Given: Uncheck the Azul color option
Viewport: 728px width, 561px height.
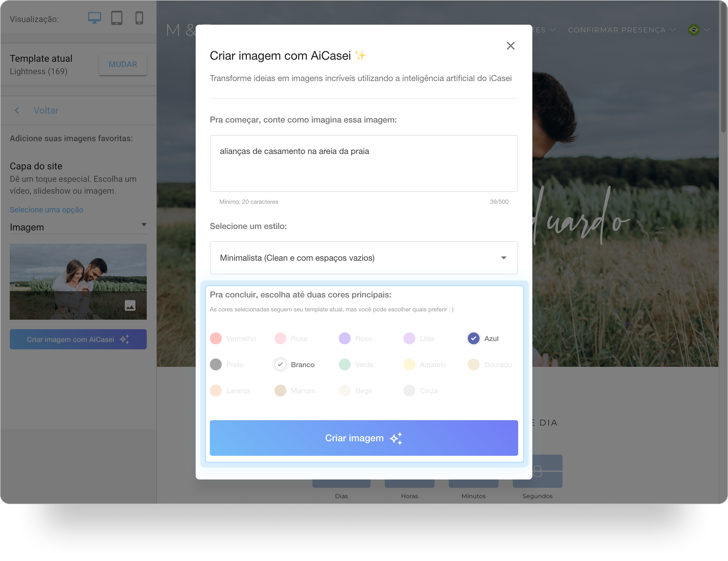Looking at the screenshot, I should coord(473,338).
